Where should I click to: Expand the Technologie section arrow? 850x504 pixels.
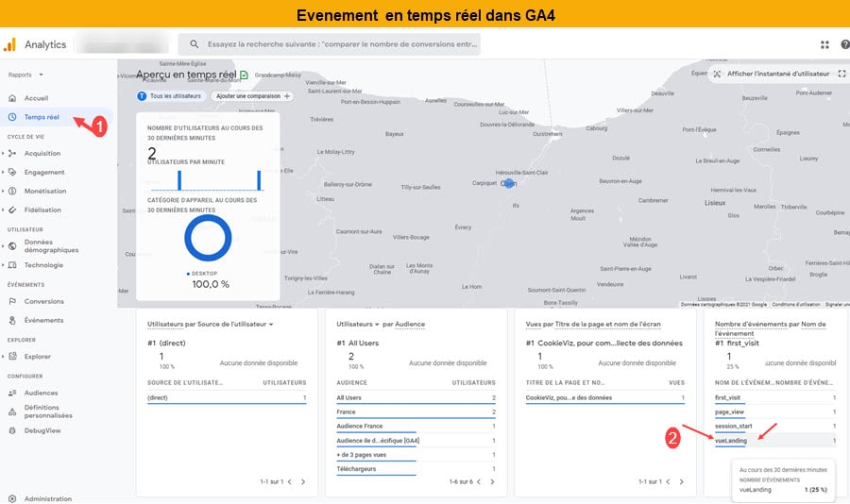pos(3,265)
